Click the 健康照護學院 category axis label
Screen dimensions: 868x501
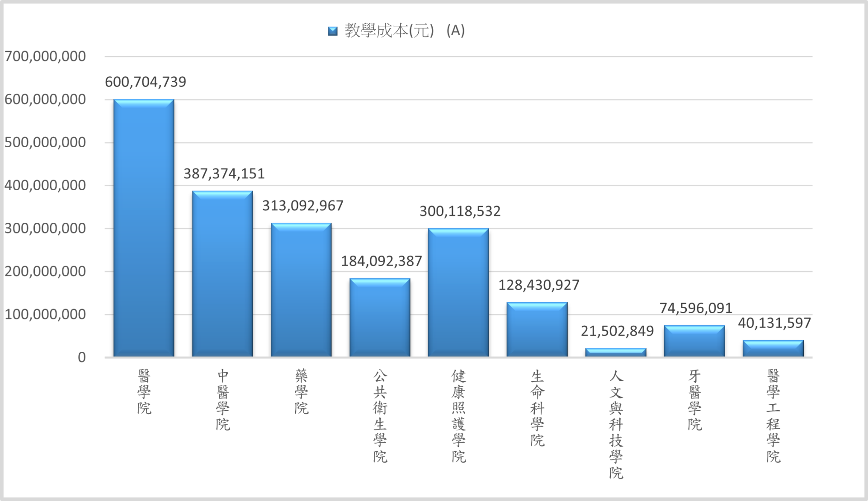[458, 416]
